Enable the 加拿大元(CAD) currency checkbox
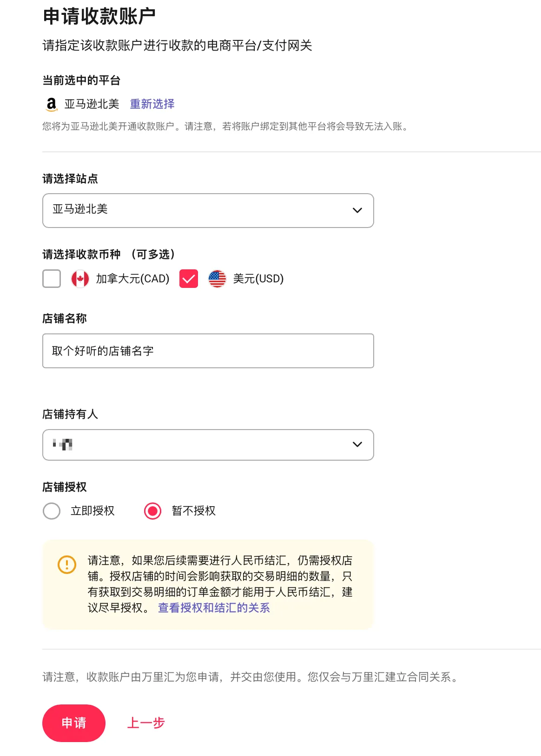Image resolution: width=541 pixels, height=756 pixels. click(x=52, y=279)
